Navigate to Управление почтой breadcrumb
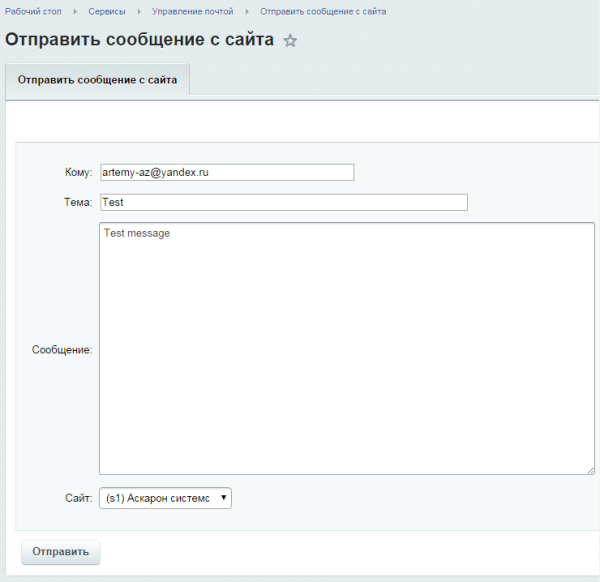 pos(193,11)
